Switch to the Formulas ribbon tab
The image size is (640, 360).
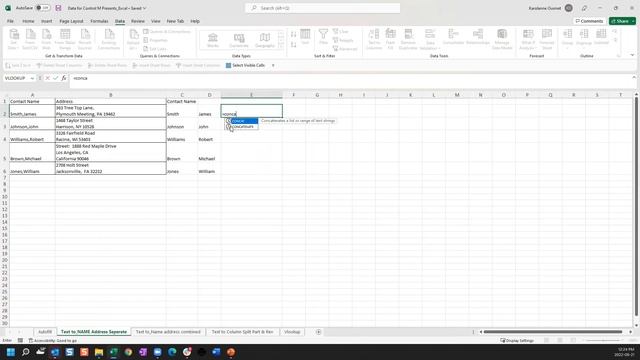point(99,21)
